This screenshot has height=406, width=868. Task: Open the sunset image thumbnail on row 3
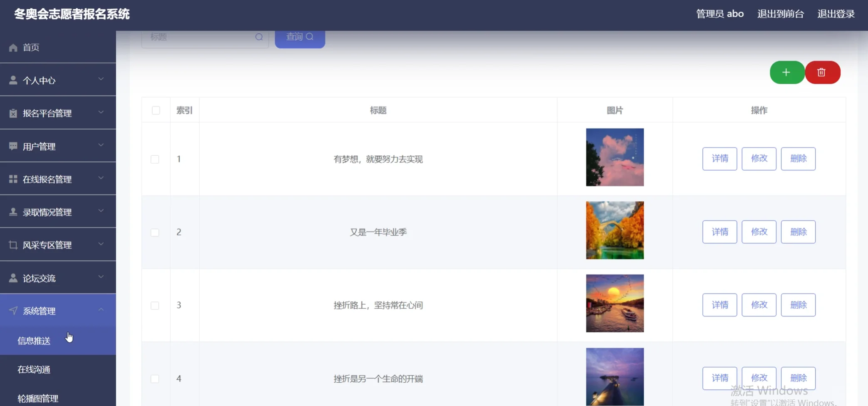click(615, 303)
